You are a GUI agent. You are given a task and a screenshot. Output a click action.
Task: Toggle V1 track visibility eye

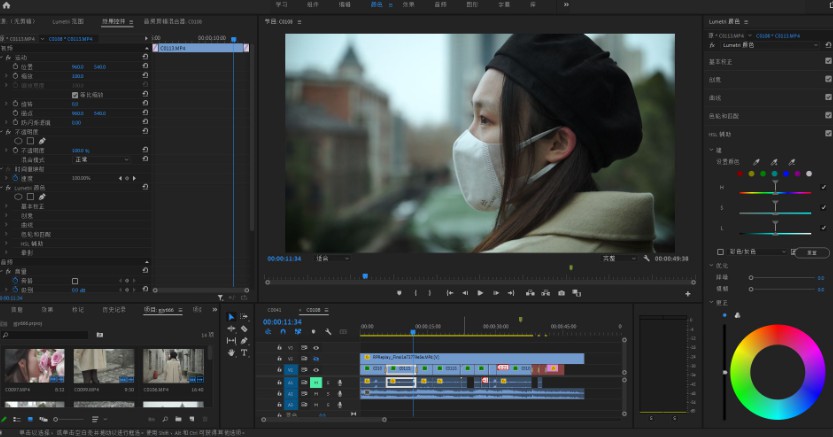click(316, 370)
